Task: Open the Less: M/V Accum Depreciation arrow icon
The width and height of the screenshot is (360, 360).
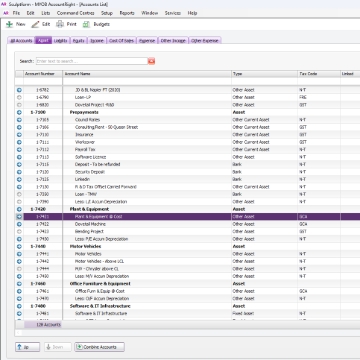Action: pos(19,276)
